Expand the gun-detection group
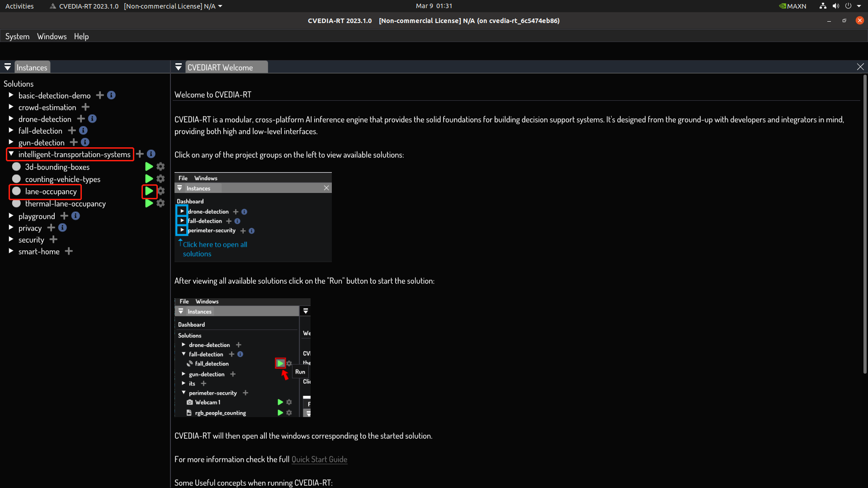868x488 pixels. (x=11, y=142)
